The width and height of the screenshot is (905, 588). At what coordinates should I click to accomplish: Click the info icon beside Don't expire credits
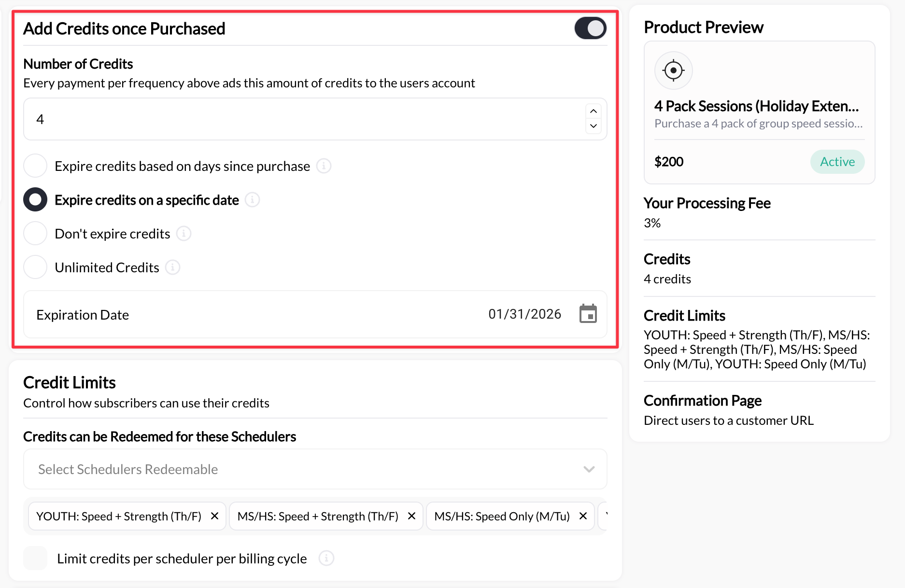(x=183, y=233)
